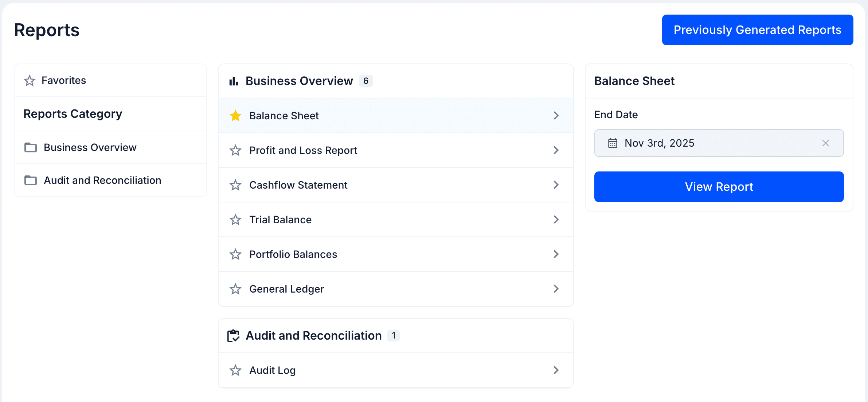Click the star icon beside Portfolio Balances

[x=235, y=254]
